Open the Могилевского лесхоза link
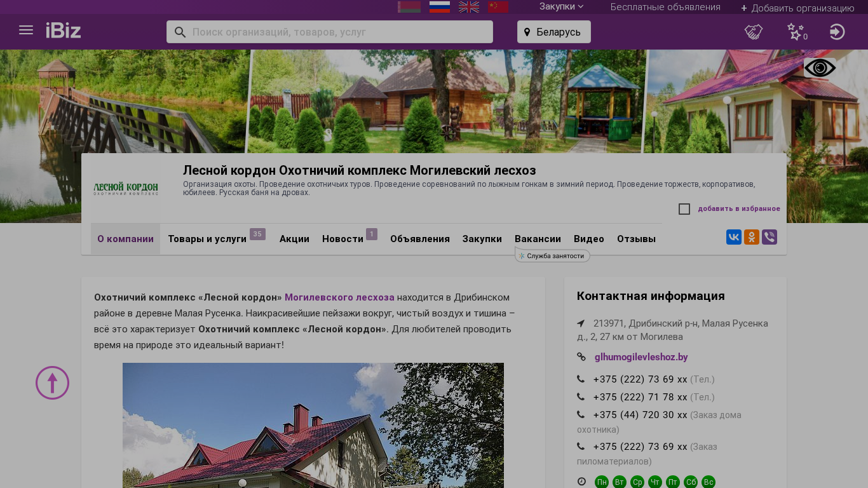Screen dimensions: 868x488 pyautogui.click(x=339, y=297)
